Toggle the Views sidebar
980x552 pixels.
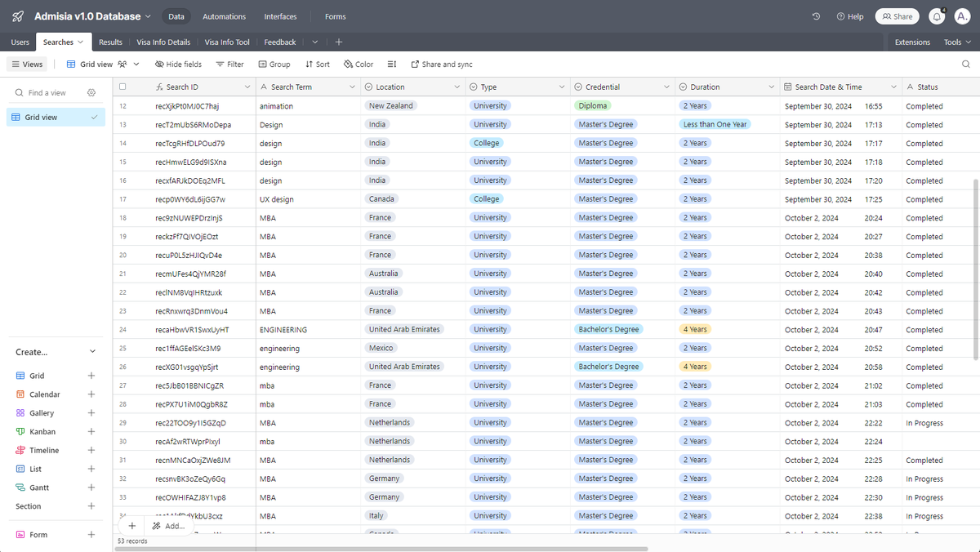(x=27, y=64)
